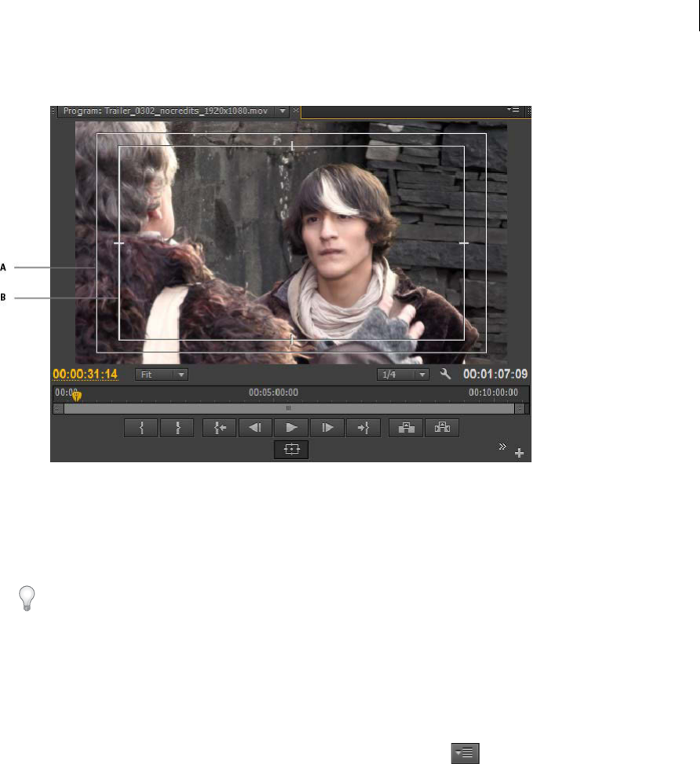Click the Extract button
The width and height of the screenshot is (700, 764).
442,428
